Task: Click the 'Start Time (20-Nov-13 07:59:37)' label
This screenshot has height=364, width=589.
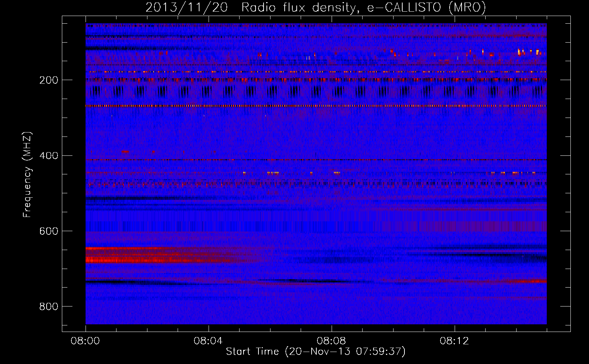Action: point(316,352)
